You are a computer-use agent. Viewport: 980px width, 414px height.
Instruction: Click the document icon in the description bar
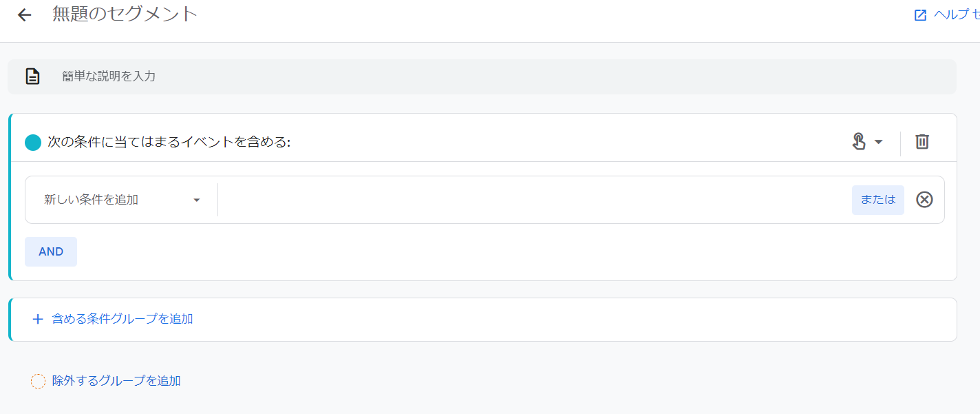point(33,76)
